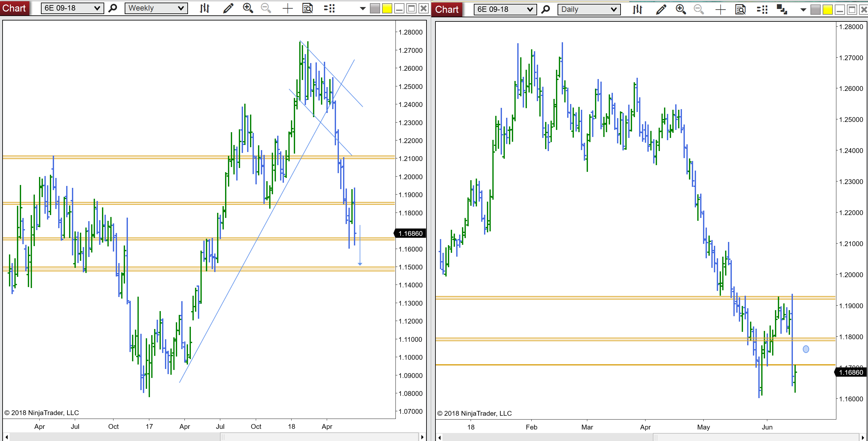Expand the toolbar arrow menu on Weekly chart
The width and height of the screenshot is (868, 441).
tap(363, 9)
